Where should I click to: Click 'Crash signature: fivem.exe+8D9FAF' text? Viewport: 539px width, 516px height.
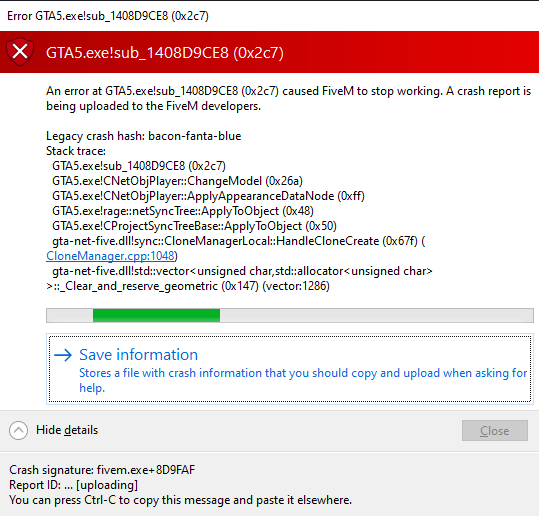[102, 470]
